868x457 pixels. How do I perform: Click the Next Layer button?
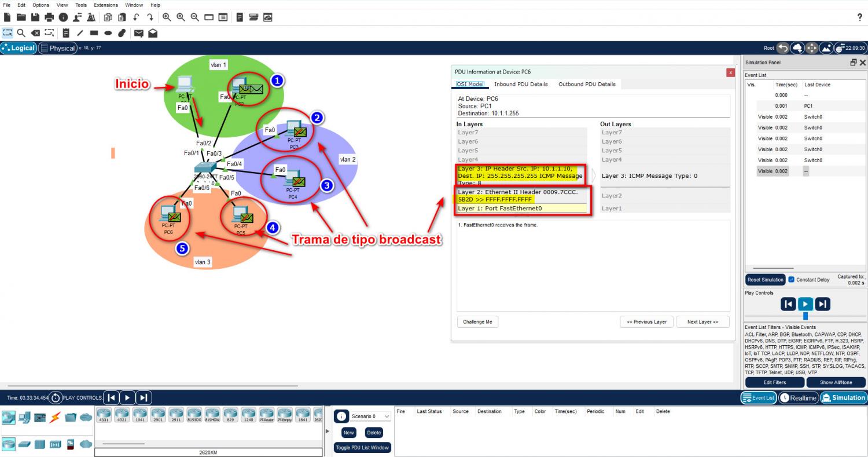(703, 321)
